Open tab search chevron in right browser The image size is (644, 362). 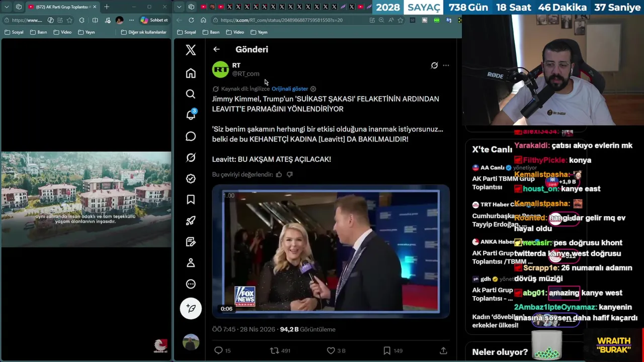[180, 7]
